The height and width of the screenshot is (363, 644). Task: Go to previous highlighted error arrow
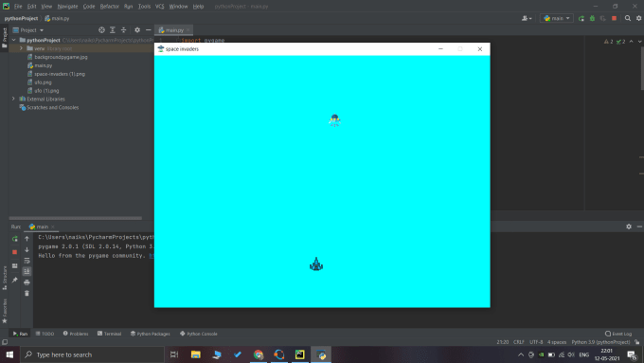[x=632, y=42]
